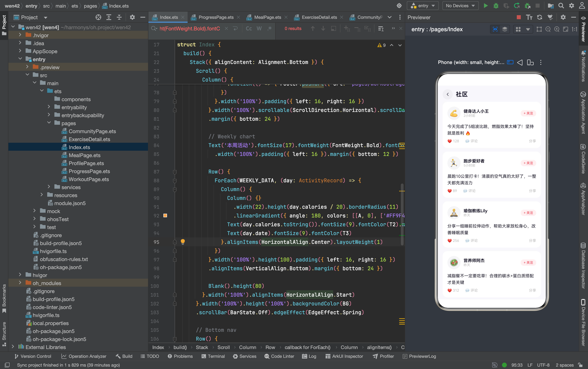588x369 pixels.
Task: Rotate the preview device orientation
Action: (530, 63)
